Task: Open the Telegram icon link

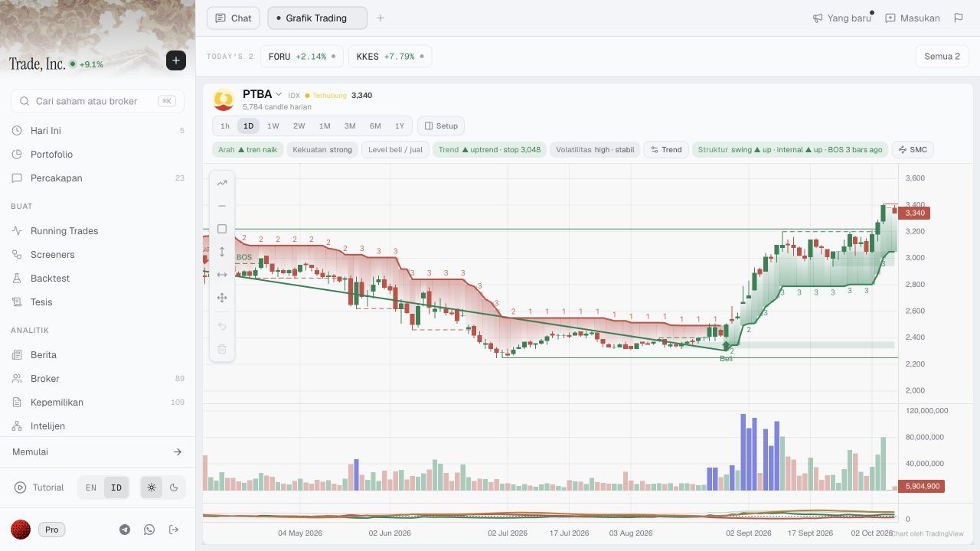Action: [125, 530]
